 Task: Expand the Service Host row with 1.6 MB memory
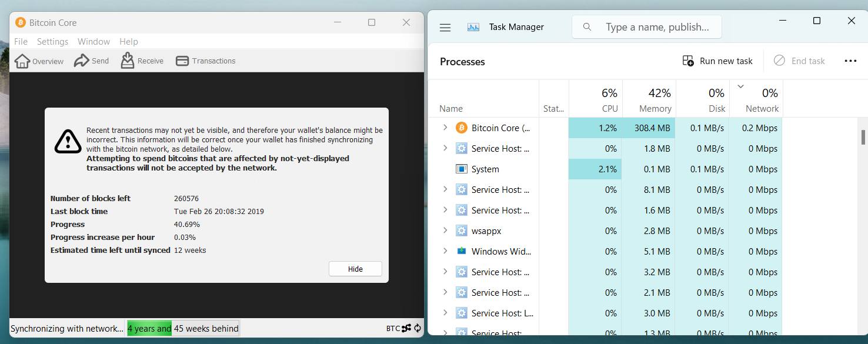(x=445, y=210)
